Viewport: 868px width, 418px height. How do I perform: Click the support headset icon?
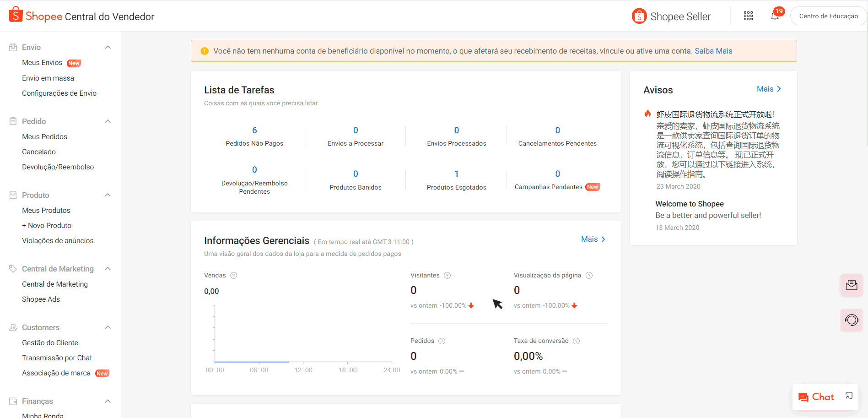[x=852, y=320]
